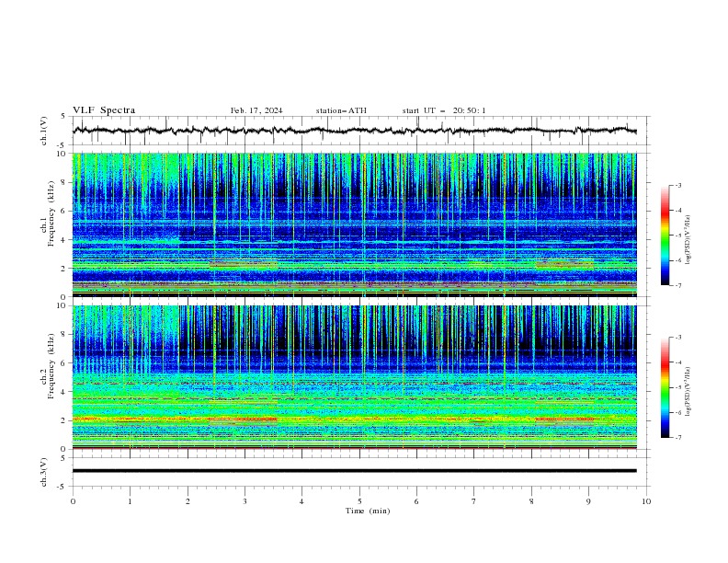Click the flat ch.3 voltage trace
Viewport: 728px width, 563px height.
click(354, 471)
